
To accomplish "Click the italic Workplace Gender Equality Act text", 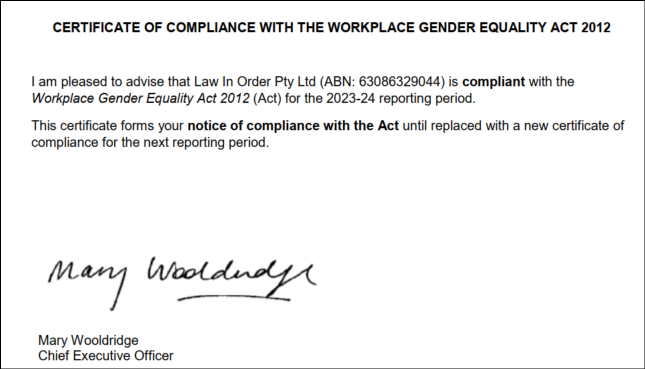I will (140, 99).
